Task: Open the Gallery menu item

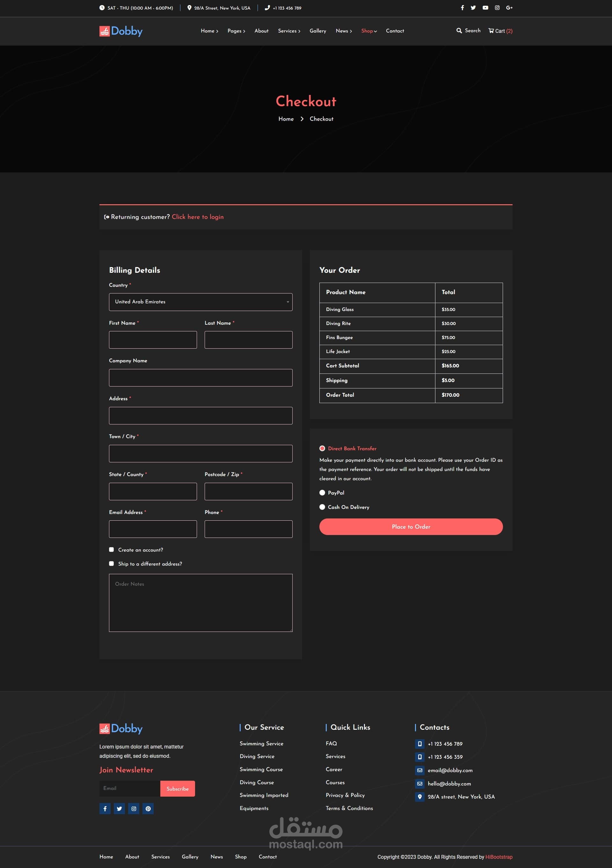Action: tap(318, 31)
